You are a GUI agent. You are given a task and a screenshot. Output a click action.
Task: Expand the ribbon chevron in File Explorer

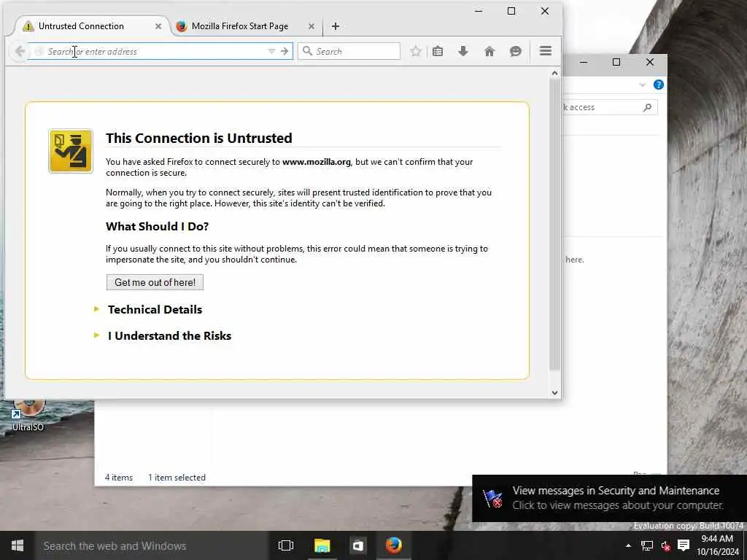[x=642, y=85]
